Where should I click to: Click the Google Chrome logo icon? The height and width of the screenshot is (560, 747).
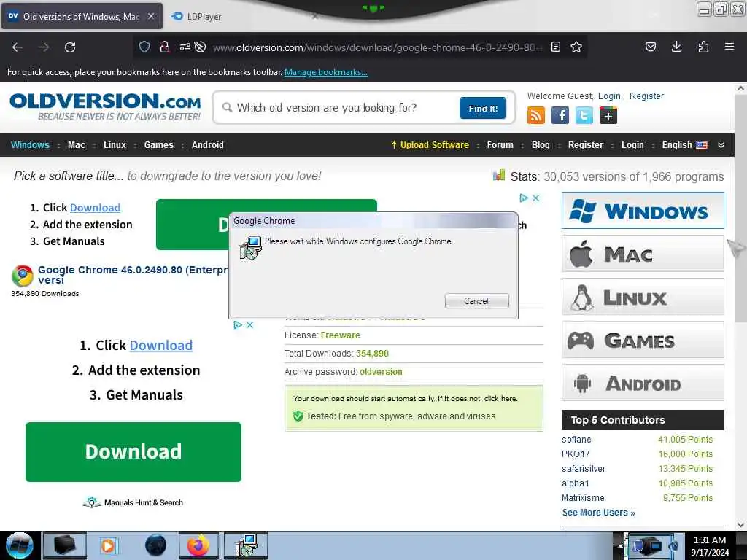(x=23, y=276)
